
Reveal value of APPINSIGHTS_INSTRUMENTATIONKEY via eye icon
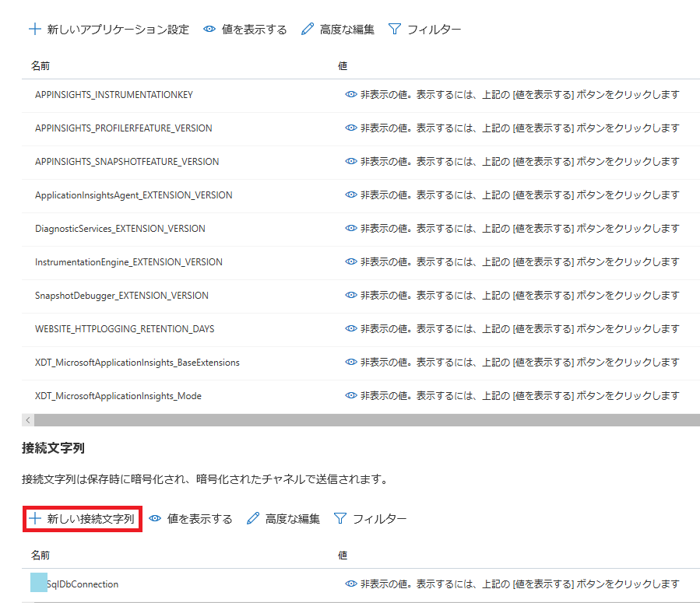pyautogui.click(x=351, y=95)
